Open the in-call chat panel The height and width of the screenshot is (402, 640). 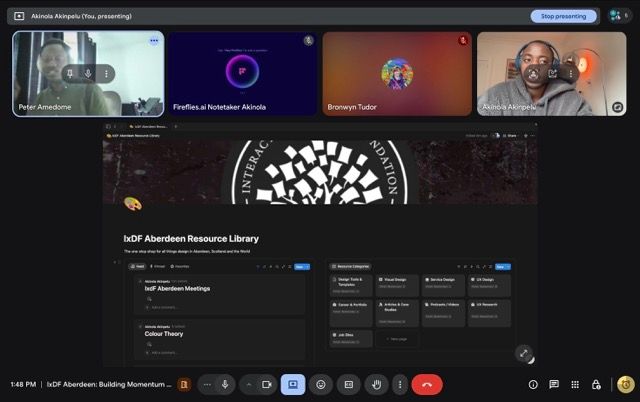point(554,384)
